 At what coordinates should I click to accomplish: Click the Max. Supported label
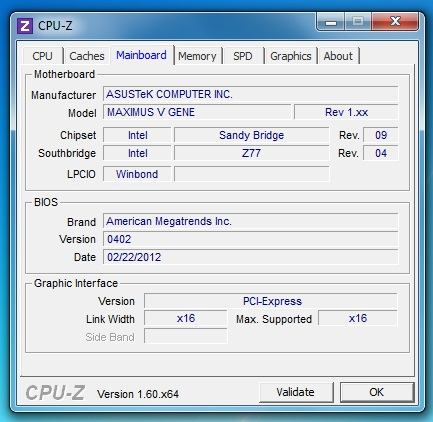point(274,319)
